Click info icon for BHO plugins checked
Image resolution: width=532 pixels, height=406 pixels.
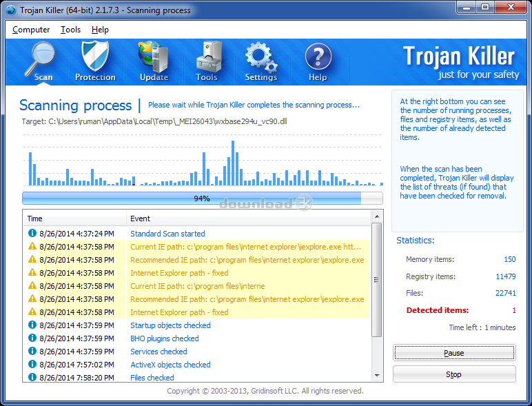[32, 338]
